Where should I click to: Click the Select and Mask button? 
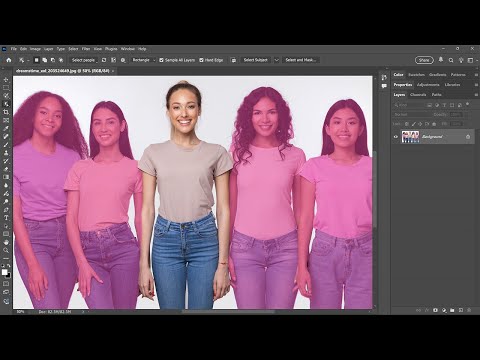coord(300,60)
